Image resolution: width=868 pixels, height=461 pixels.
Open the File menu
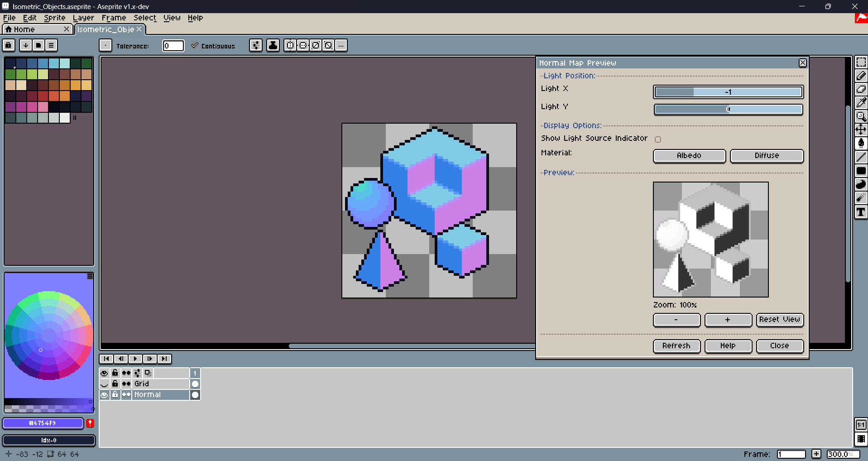pos(10,18)
